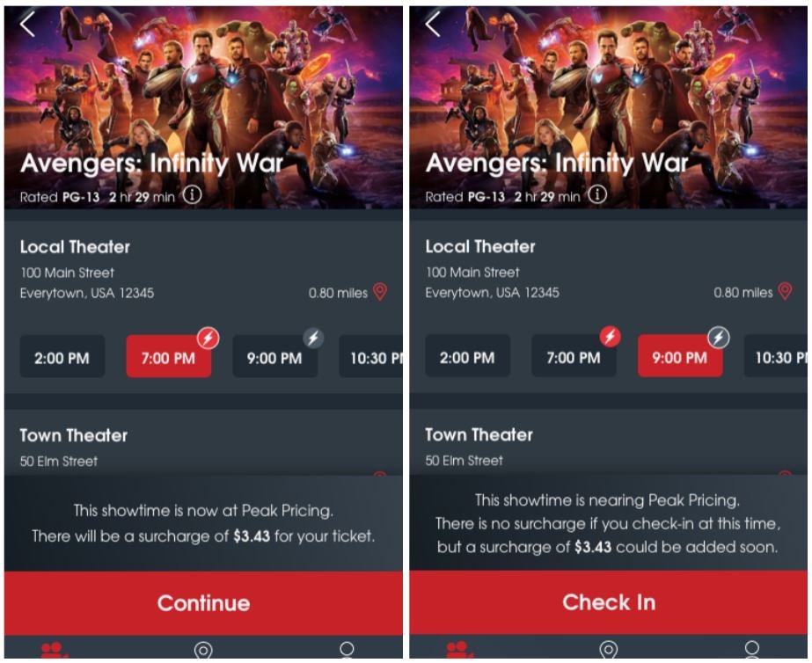Tap red peak pricing bolt, left screen
Viewport: 812px width, 663px height.
click(x=208, y=339)
